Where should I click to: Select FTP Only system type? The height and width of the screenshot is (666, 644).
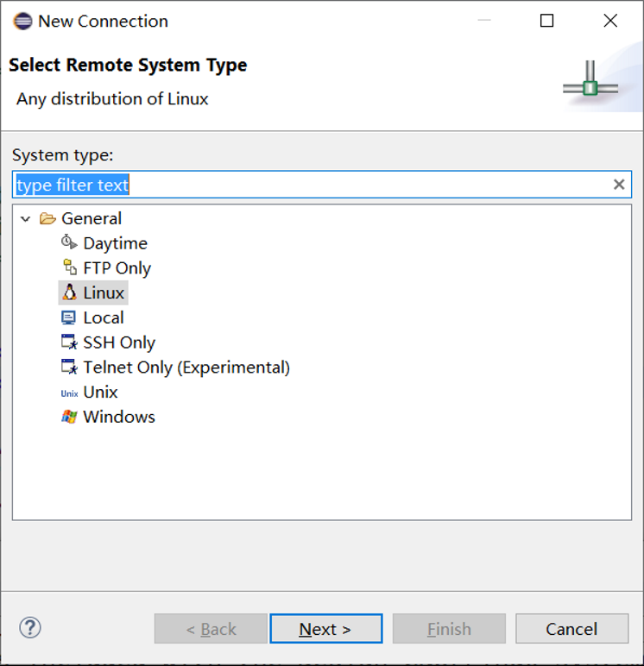click(117, 268)
